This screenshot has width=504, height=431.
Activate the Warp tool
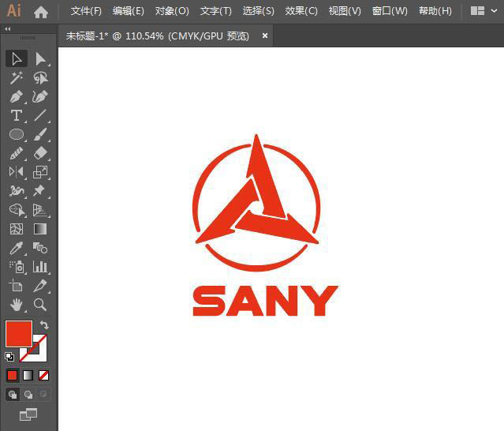tap(17, 191)
